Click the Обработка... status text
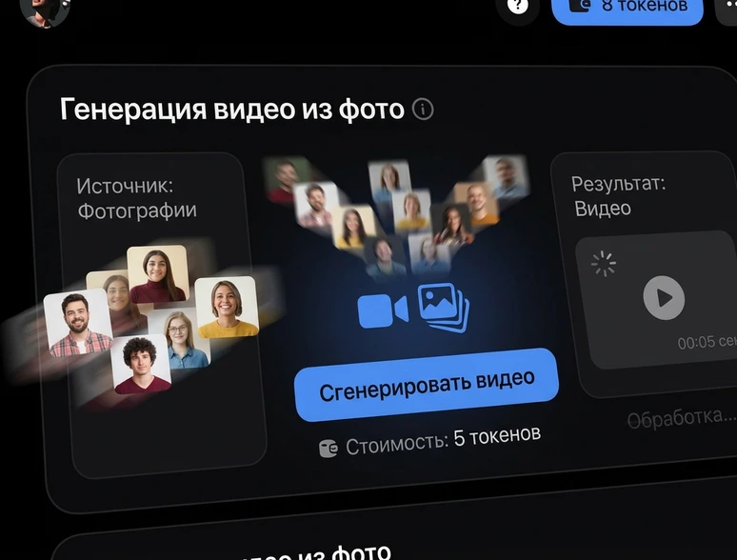 click(x=681, y=417)
